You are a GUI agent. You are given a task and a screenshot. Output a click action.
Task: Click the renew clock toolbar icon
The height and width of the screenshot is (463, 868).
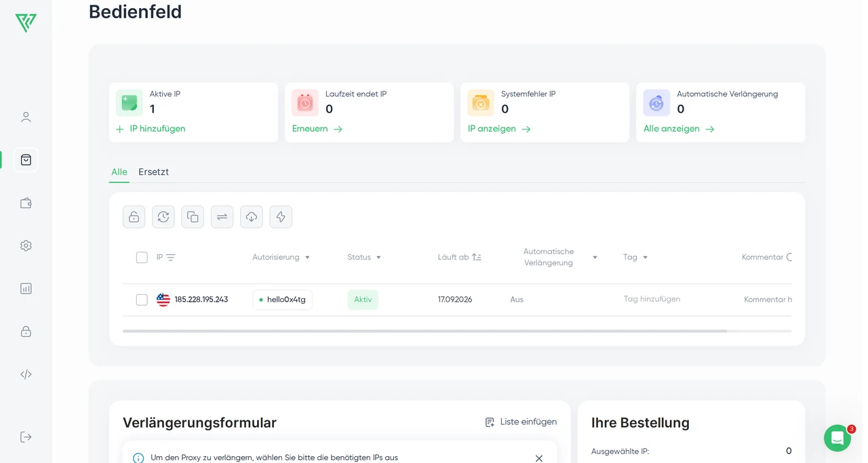(x=163, y=217)
